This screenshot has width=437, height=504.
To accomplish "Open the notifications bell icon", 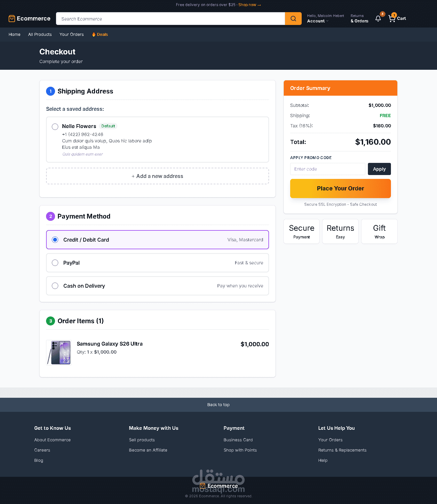I will tap(378, 19).
